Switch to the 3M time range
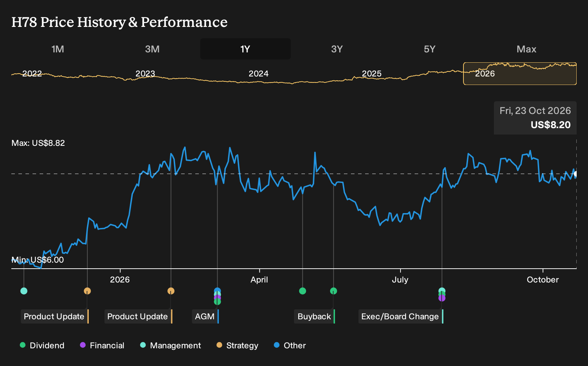This screenshot has height=366, width=588. tap(152, 49)
